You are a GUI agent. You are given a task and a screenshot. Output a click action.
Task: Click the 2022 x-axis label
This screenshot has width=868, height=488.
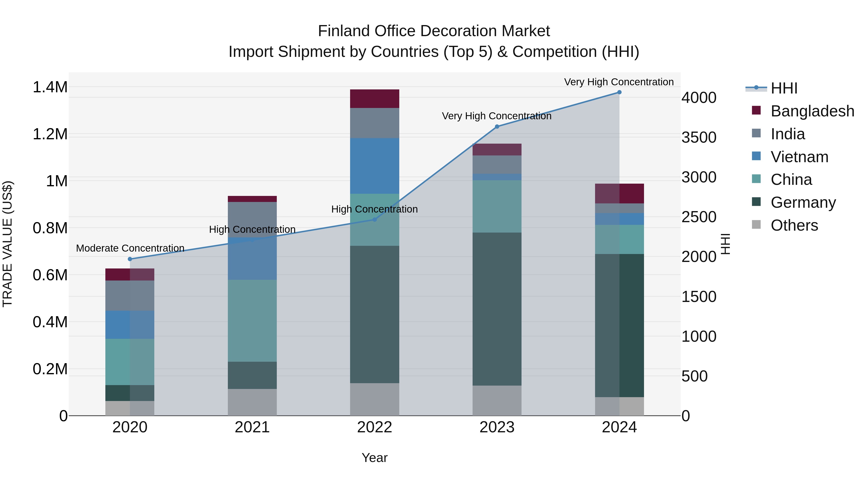point(375,427)
